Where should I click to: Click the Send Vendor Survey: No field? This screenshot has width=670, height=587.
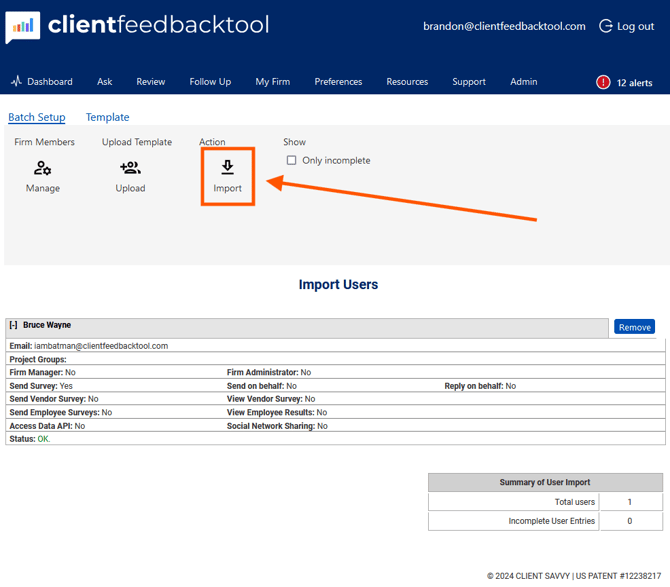point(54,399)
